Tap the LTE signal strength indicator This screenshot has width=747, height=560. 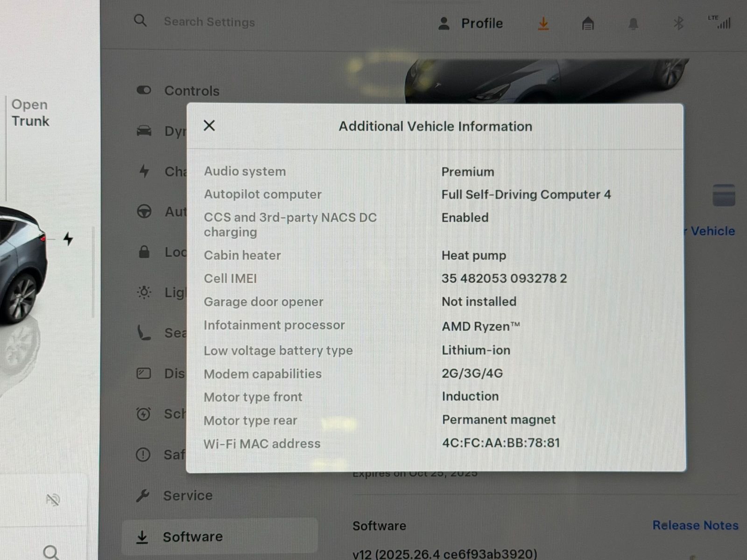(x=720, y=22)
